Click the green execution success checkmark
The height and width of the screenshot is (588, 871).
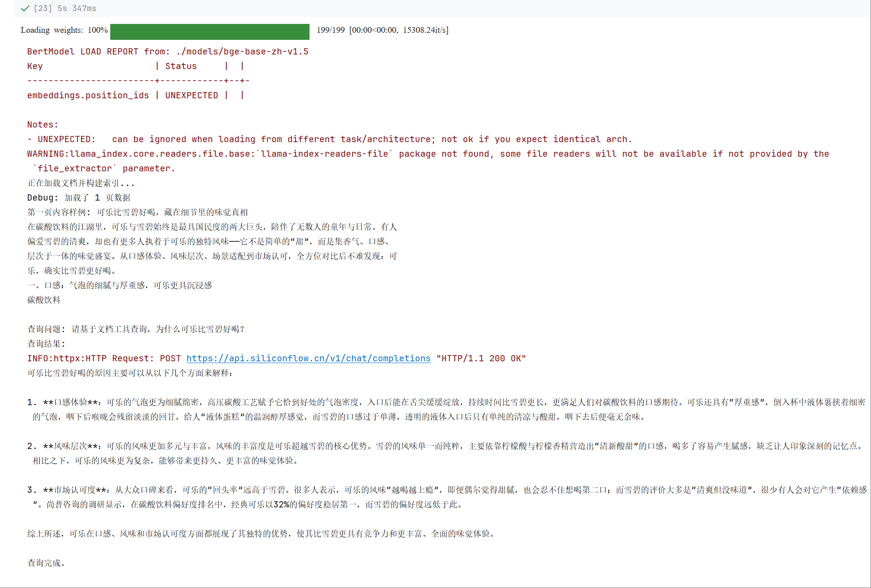(25, 8)
